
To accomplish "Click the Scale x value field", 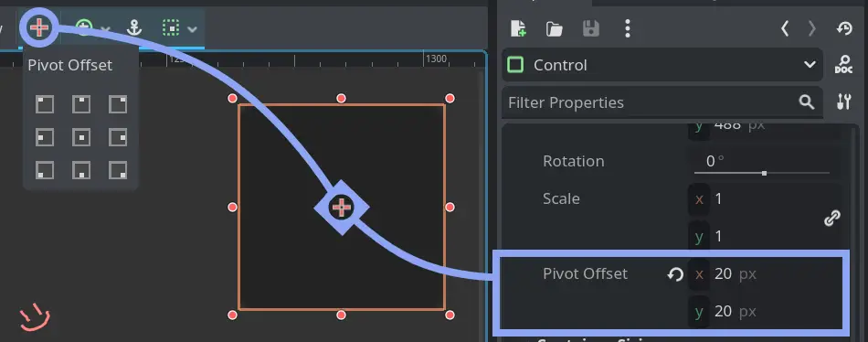I will 754,199.
